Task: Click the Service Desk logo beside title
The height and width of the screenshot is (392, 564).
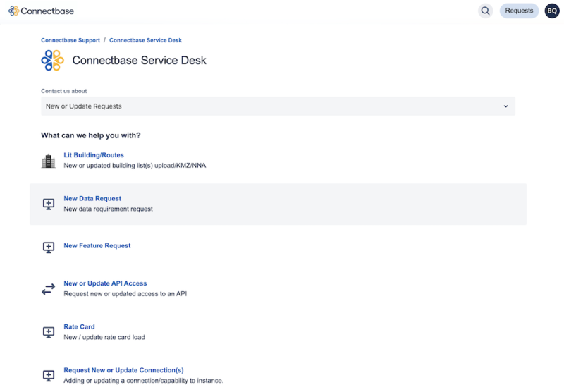Action: (52, 61)
